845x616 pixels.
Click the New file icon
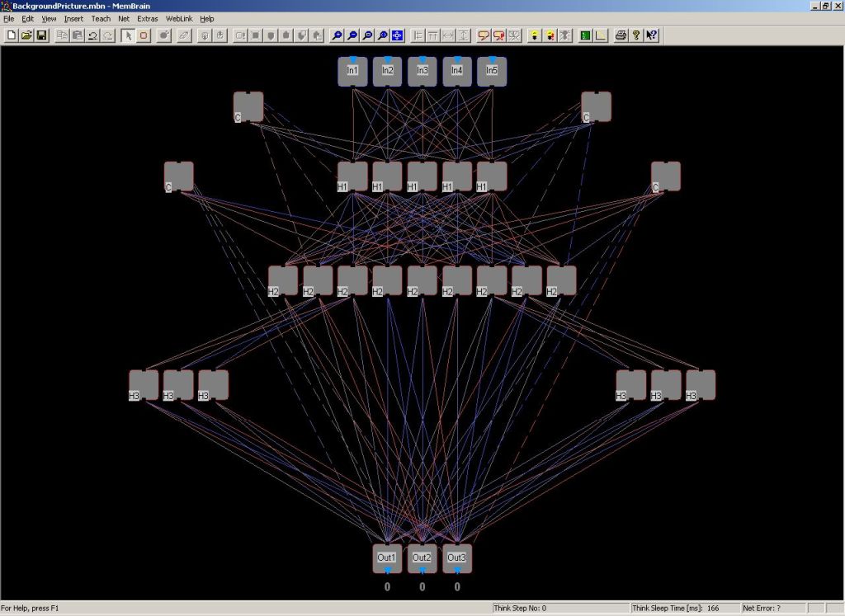12,35
